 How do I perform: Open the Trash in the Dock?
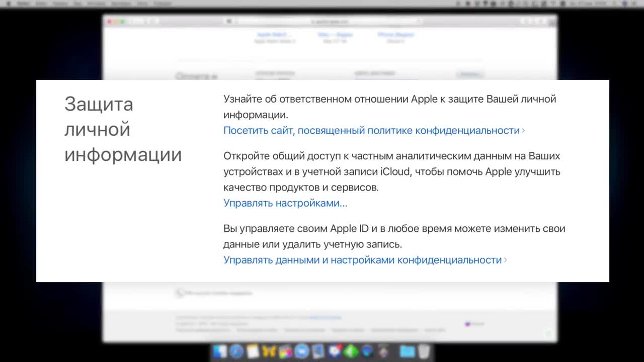[x=424, y=351]
